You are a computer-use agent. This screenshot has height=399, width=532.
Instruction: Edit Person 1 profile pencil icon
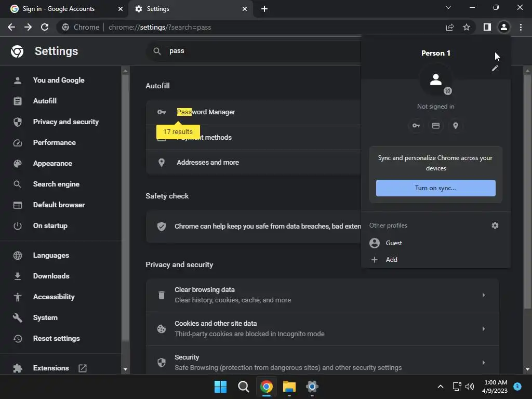(495, 68)
